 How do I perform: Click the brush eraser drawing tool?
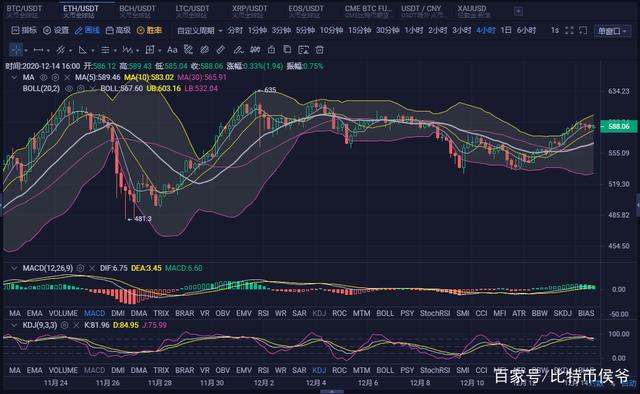point(238,50)
